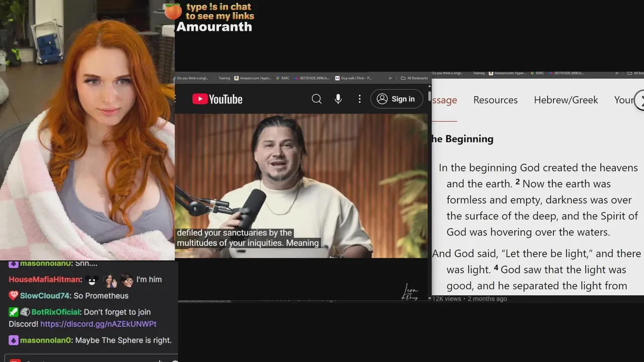Click the verse 2 superscript number
The image size is (644, 362).
click(517, 182)
